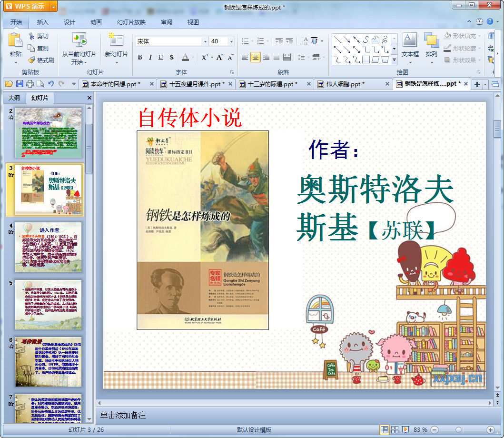Click zoom out minus button
Image resolution: width=504 pixels, height=438 pixels.
(x=434, y=429)
